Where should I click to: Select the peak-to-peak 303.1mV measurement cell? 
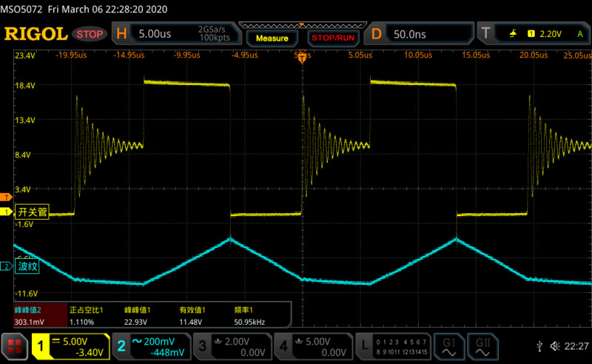(40, 315)
